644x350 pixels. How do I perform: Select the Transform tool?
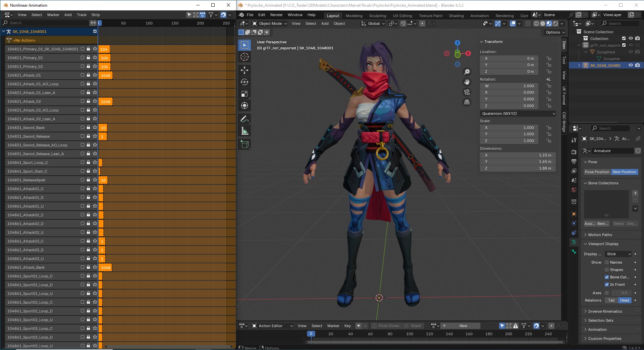pyautogui.click(x=245, y=105)
